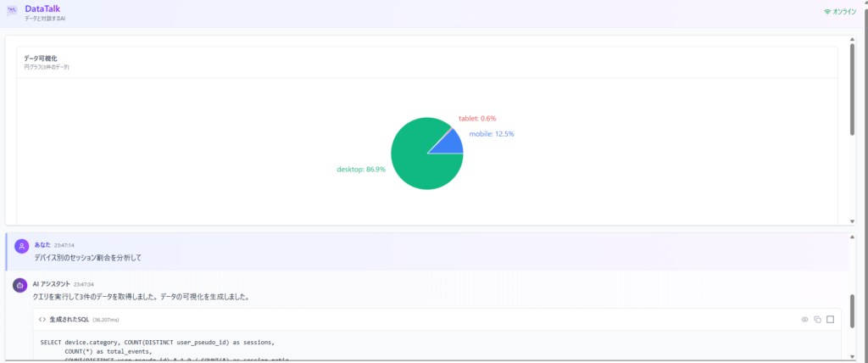
Task: Click the 'mobile: 12.5%' chart label
Action: coord(492,134)
